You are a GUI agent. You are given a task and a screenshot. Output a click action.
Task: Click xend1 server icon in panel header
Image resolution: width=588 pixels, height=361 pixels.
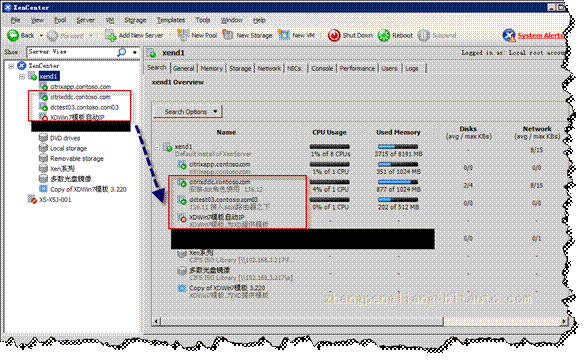152,53
